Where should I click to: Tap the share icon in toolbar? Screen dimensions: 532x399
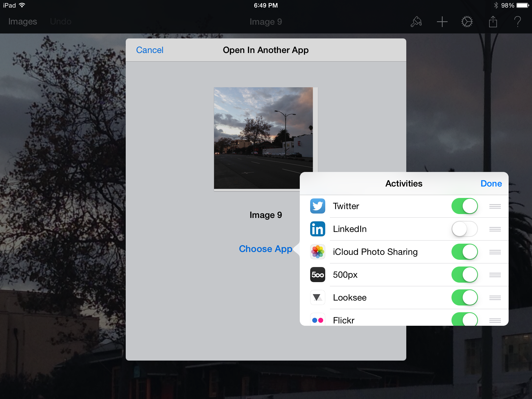pos(493,21)
